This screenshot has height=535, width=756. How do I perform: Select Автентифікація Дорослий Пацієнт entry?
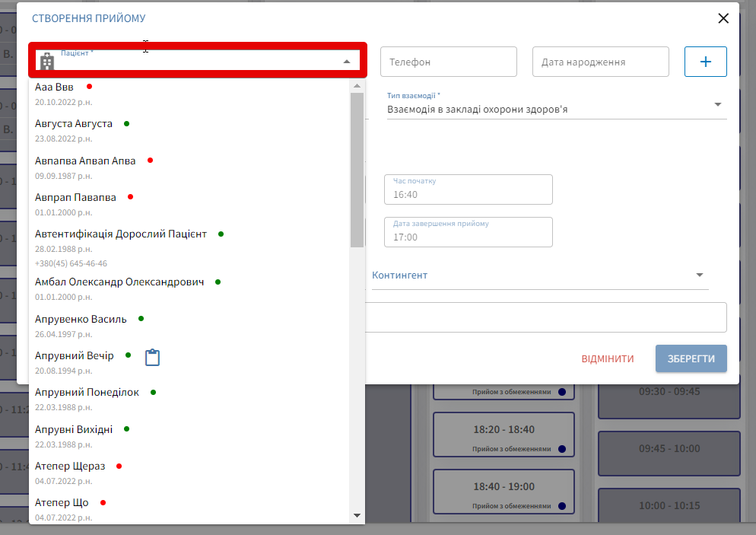pyautogui.click(x=121, y=234)
